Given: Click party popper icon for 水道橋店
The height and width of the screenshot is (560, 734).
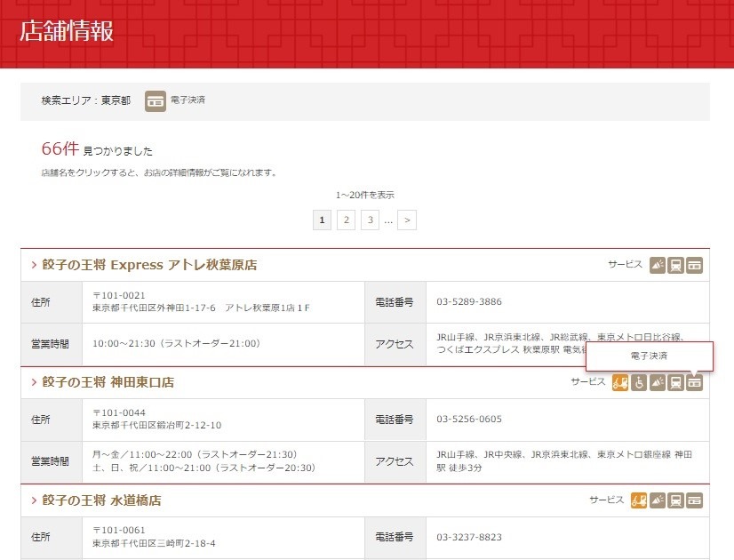Looking at the screenshot, I should coord(658,500).
